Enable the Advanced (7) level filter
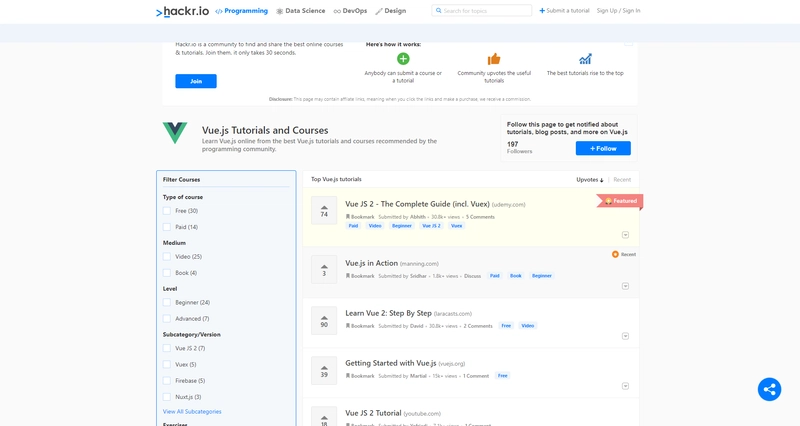 (167, 319)
